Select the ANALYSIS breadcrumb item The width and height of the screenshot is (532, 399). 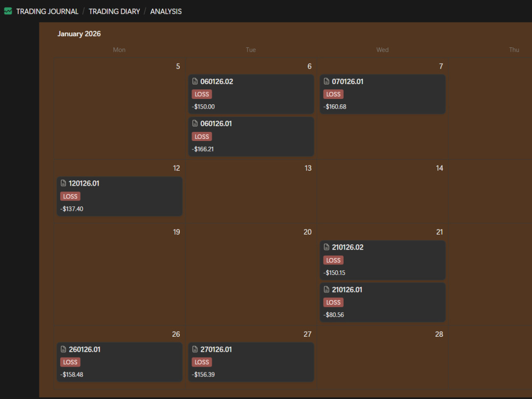pyautogui.click(x=166, y=12)
